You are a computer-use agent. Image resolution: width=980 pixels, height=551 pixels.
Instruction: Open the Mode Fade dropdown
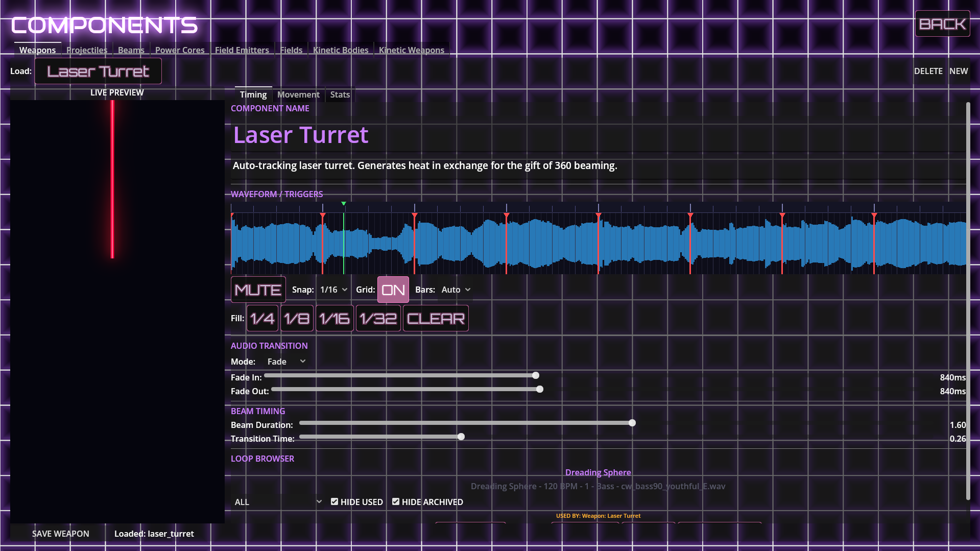point(286,362)
